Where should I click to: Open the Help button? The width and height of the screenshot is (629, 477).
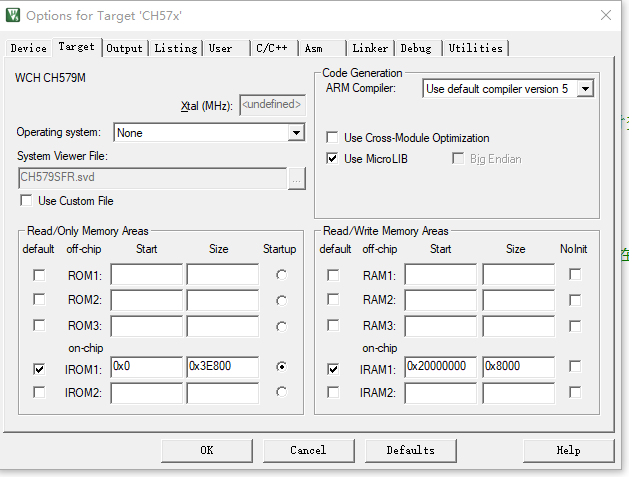568,451
